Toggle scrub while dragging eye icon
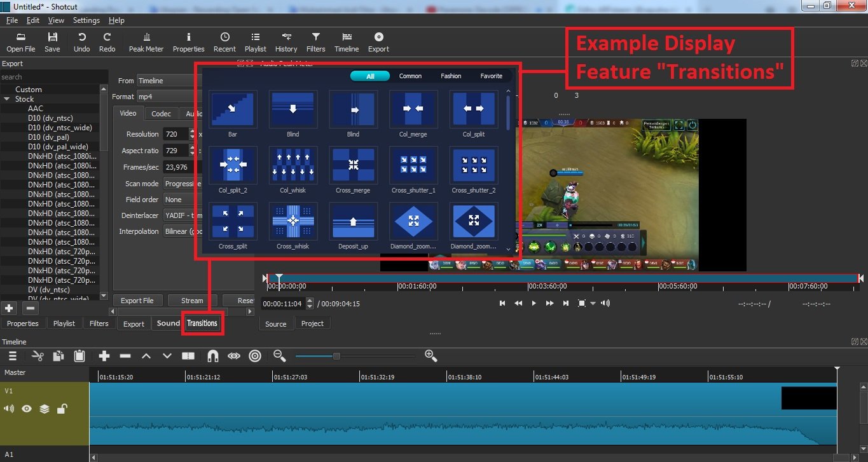This screenshot has width=868, height=462. coord(234,357)
